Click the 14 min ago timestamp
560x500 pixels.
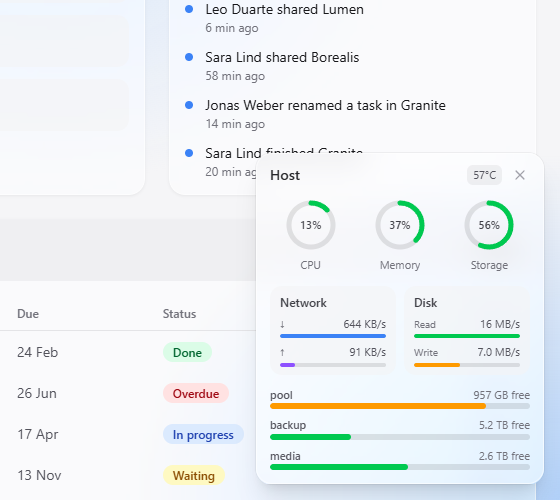click(x=235, y=124)
